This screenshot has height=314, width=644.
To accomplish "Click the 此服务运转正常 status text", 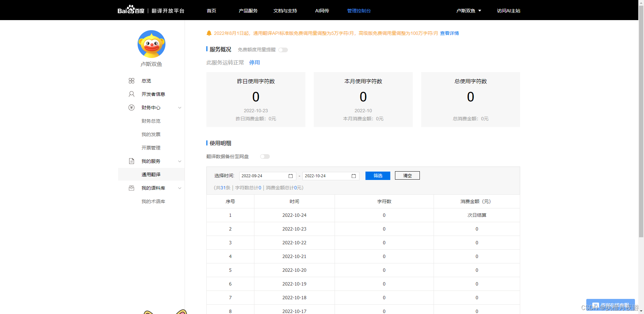I will 225,63.
